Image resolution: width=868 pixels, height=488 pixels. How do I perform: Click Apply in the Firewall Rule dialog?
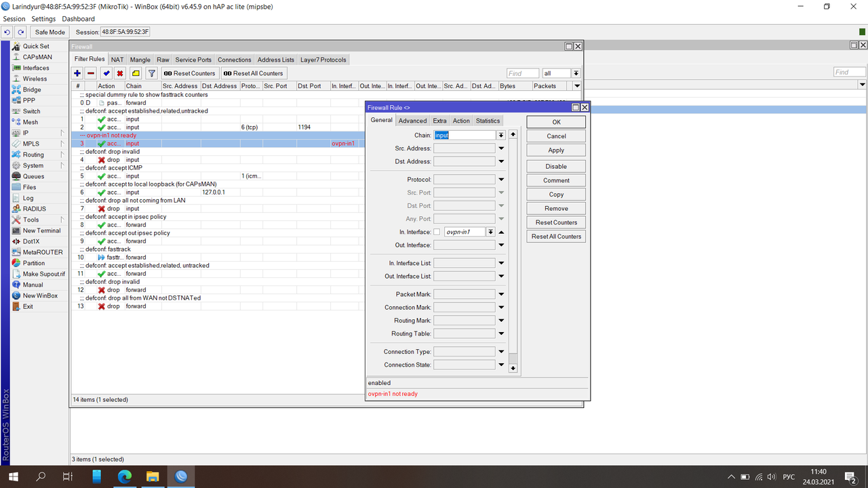point(556,150)
